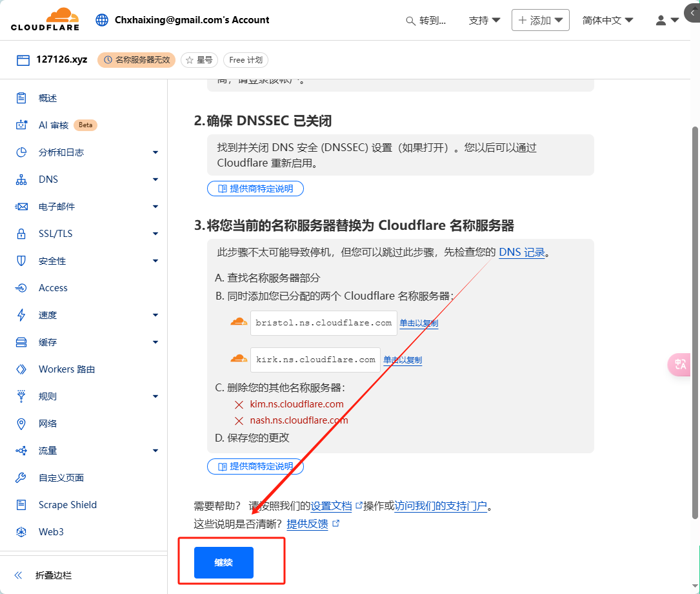Click 提供商特定说明 under DNSSEC step
Image resolution: width=700 pixels, height=594 pixels.
[x=255, y=189]
